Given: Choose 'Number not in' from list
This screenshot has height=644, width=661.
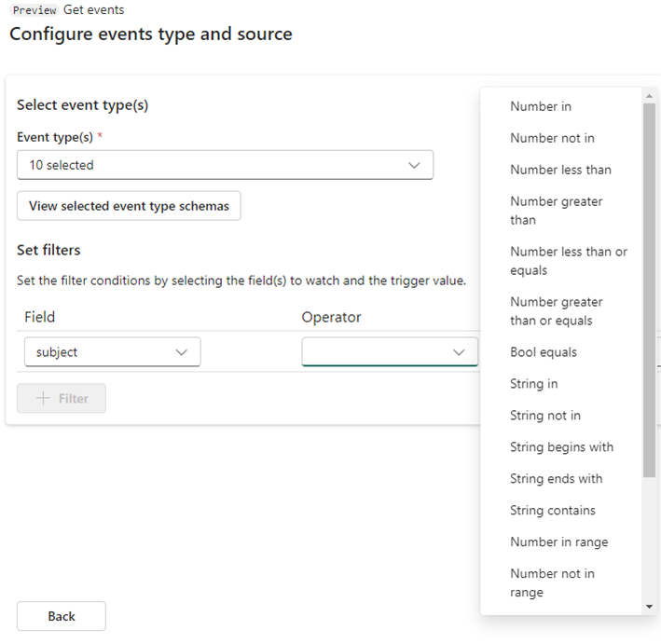Looking at the screenshot, I should pos(552,138).
